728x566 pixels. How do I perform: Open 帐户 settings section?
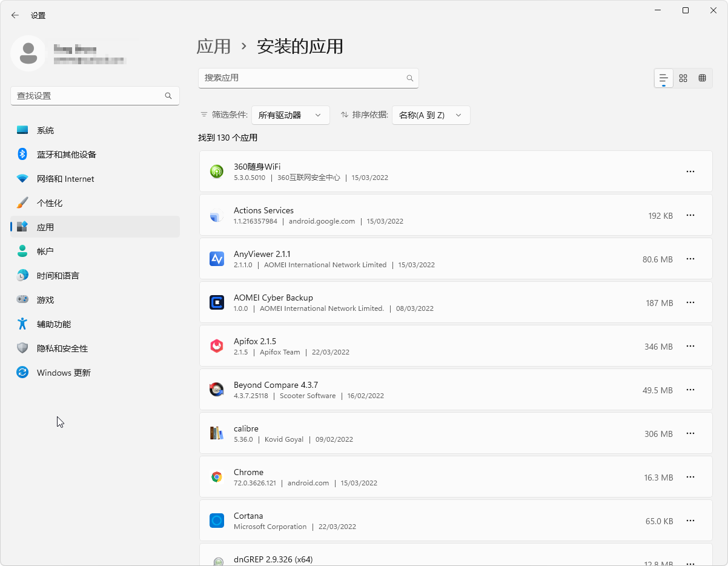coord(95,251)
